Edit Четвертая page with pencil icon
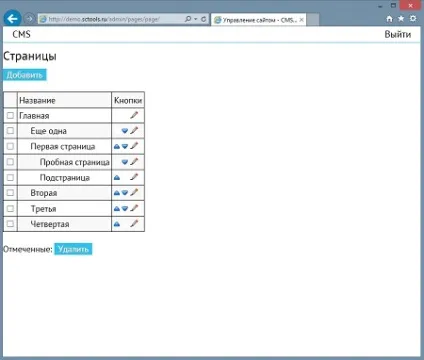The image size is (424, 360). click(x=134, y=224)
